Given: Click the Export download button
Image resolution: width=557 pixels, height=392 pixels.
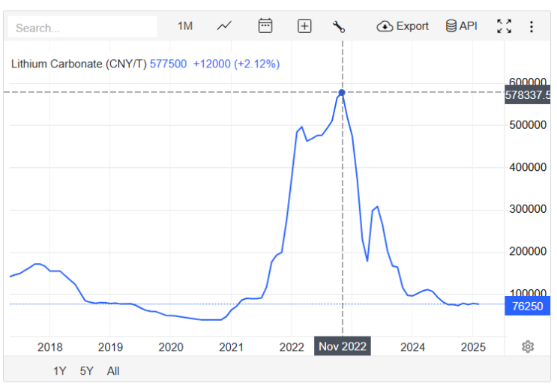Looking at the screenshot, I should click(403, 26).
